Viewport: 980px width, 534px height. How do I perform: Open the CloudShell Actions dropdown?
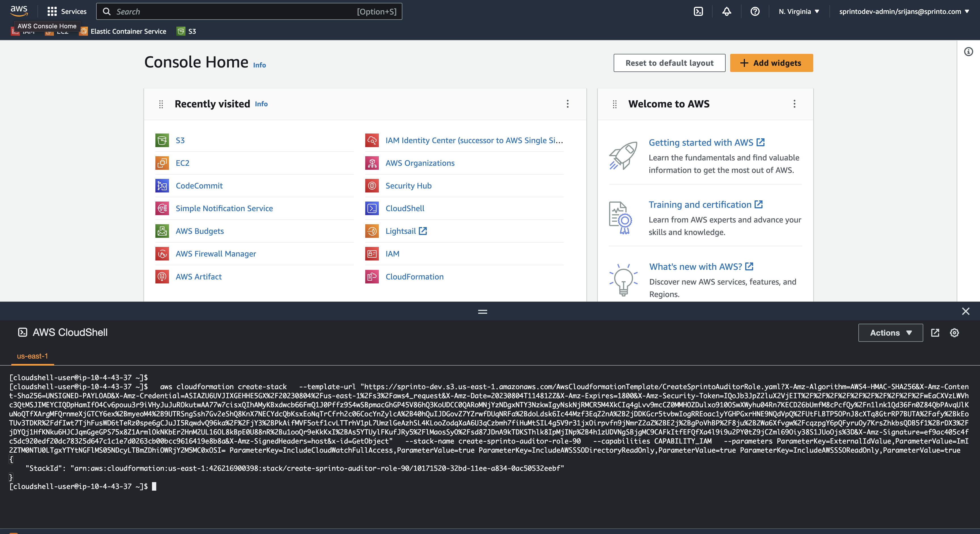(x=890, y=333)
